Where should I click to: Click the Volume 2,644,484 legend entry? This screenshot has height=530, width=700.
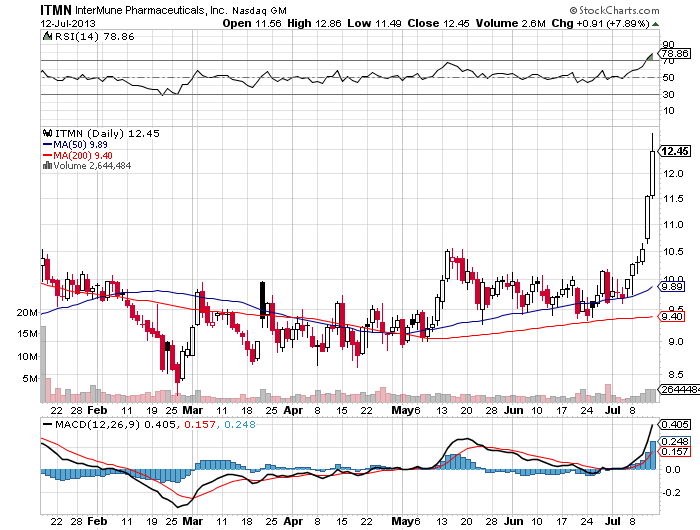tap(92, 166)
